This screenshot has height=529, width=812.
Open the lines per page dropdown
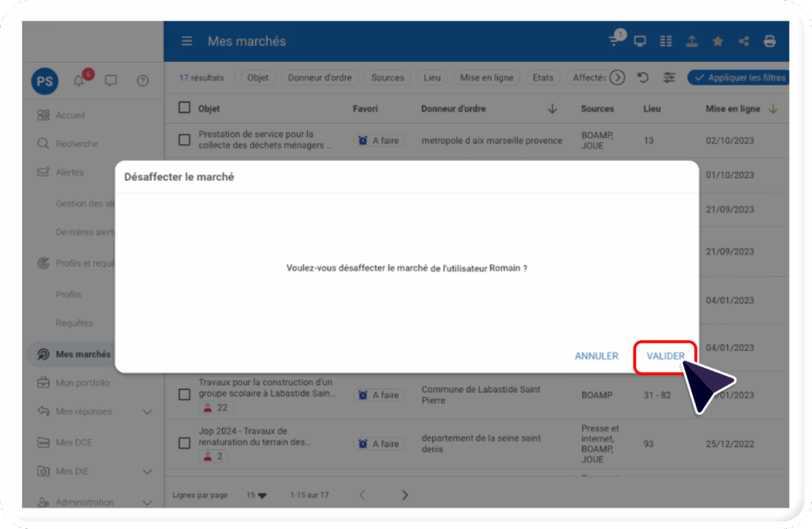(x=256, y=495)
